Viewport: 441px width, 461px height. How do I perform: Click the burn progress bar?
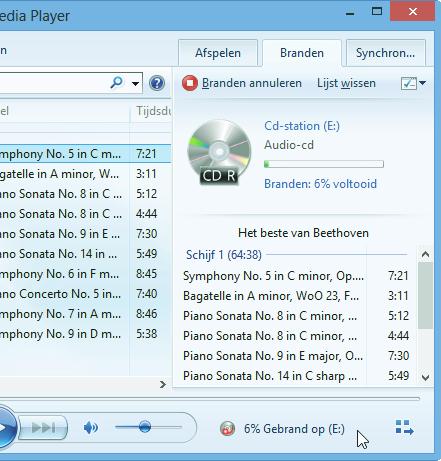click(x=324, y=164)
